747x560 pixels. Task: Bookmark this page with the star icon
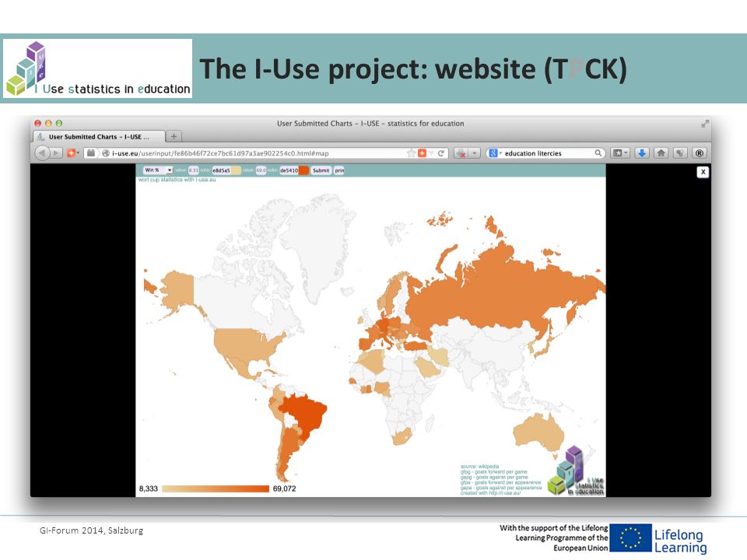tap(411, 153)
